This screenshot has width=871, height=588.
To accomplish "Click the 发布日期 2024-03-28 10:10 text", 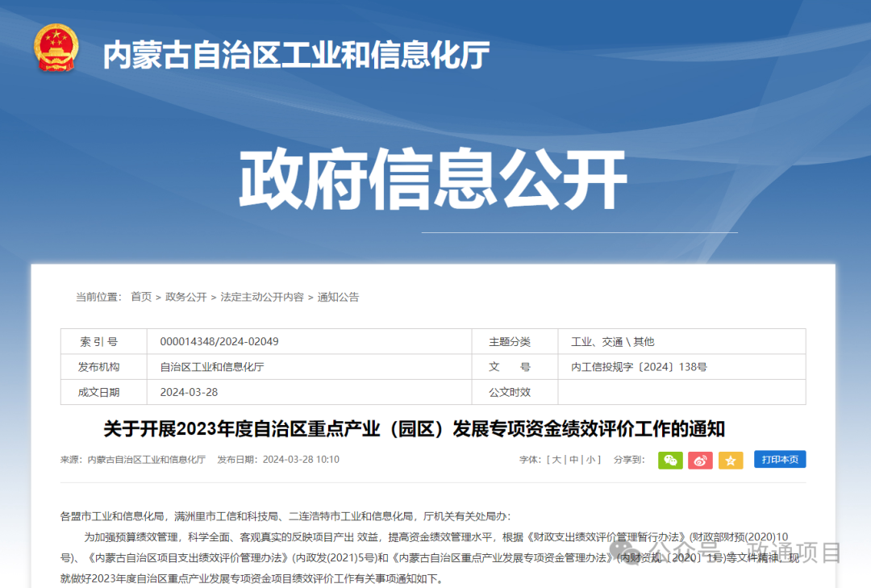I will pyautogui.click(x=278, y=460).
